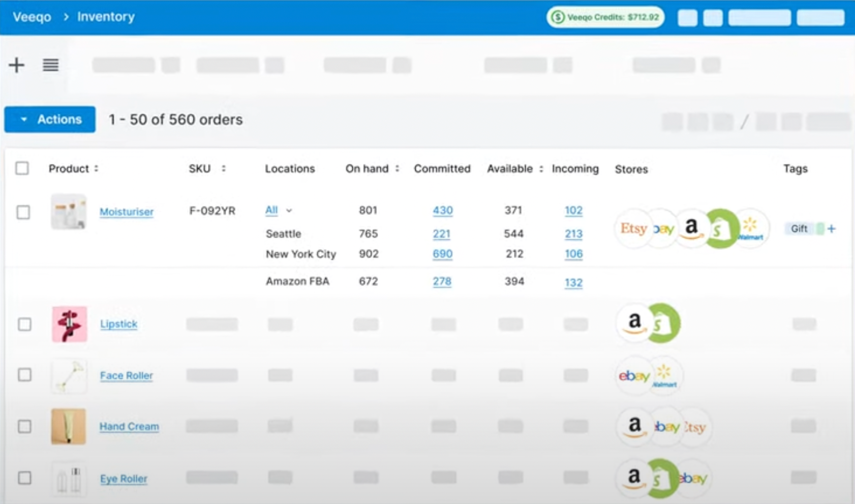Open the Hand Cream product link

pos(129,426)
